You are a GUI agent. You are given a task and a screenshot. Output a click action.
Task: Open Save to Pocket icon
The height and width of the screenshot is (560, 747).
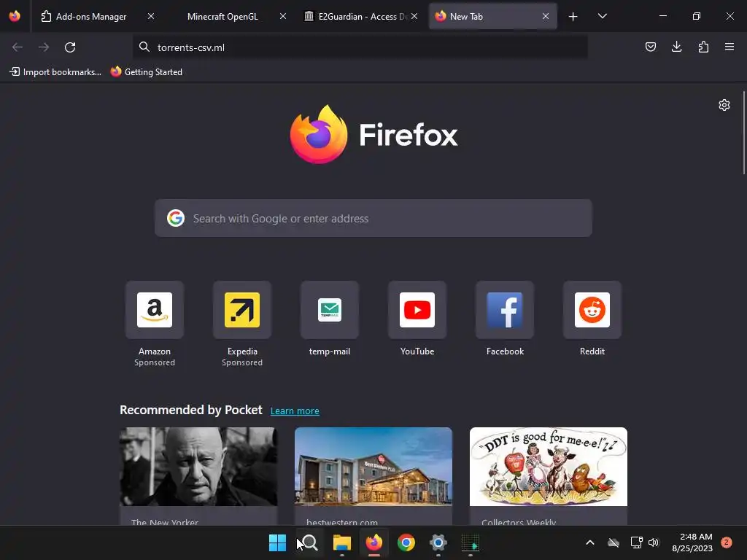650,47
